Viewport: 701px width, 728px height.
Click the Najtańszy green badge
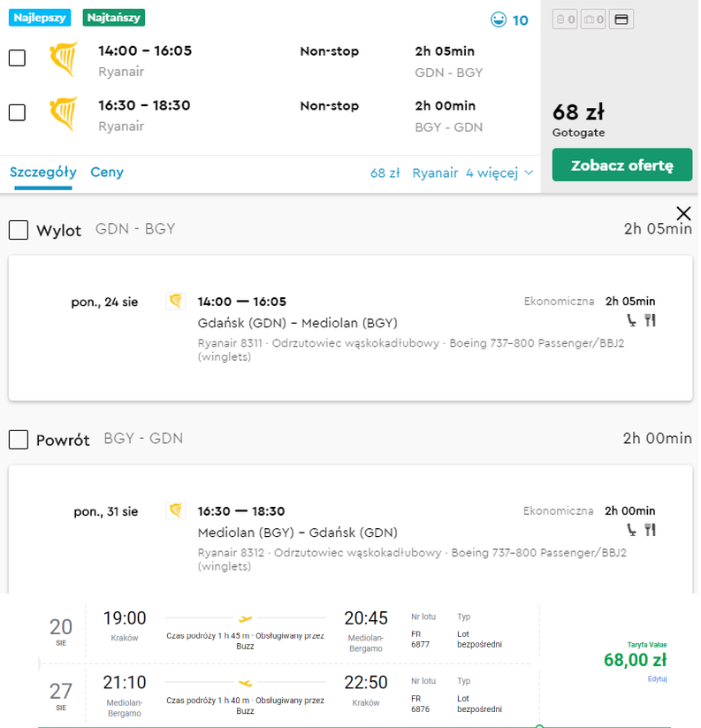(x=114, y=17)
